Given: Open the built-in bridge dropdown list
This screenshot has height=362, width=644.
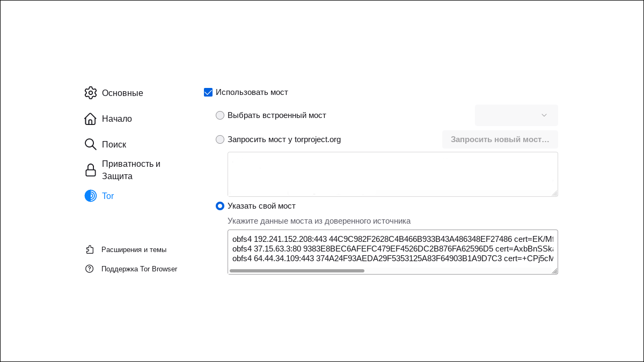Looking at the screenshot, I should [516, 115].
